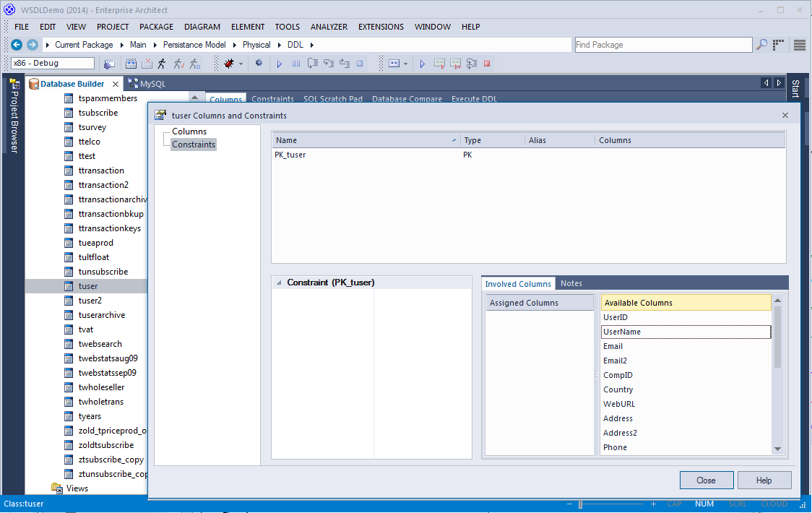Click the blue gear icon in toolbar

(259, 63)
